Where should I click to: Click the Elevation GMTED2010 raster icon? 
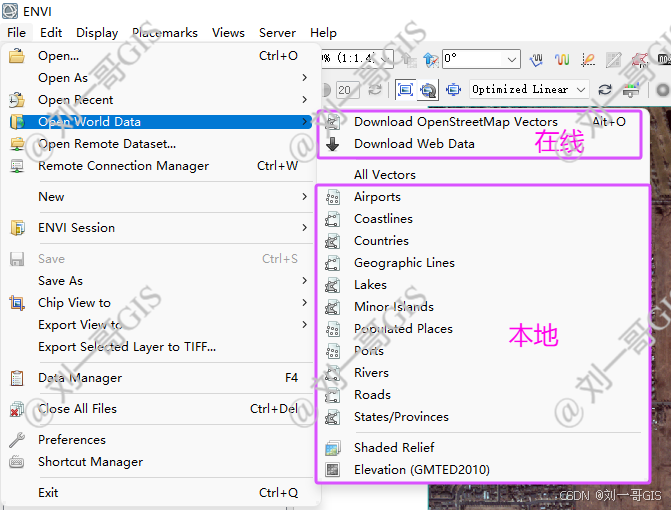tap(333, 470)
